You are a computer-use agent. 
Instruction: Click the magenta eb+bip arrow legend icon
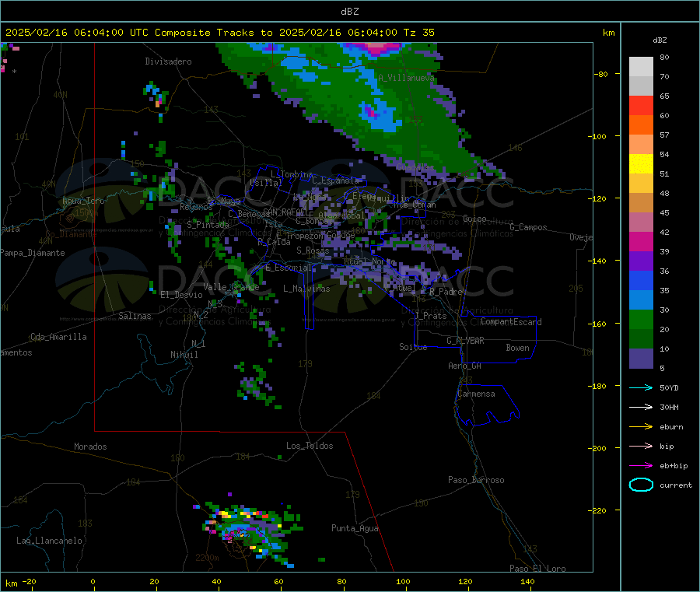[641, 466]
